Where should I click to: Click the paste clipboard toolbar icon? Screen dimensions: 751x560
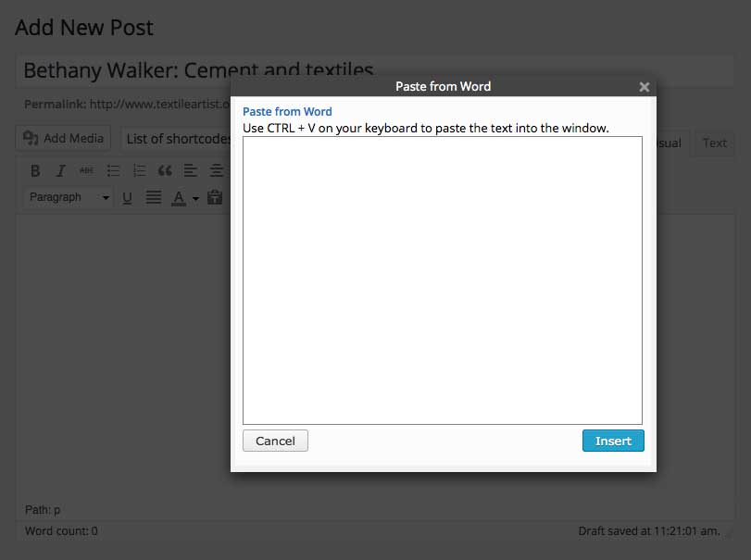[215, 197]
